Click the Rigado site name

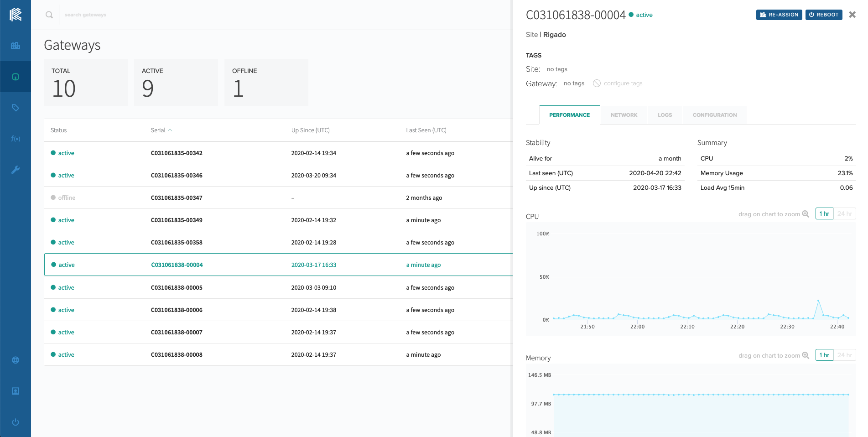click(x=554, y=35)
